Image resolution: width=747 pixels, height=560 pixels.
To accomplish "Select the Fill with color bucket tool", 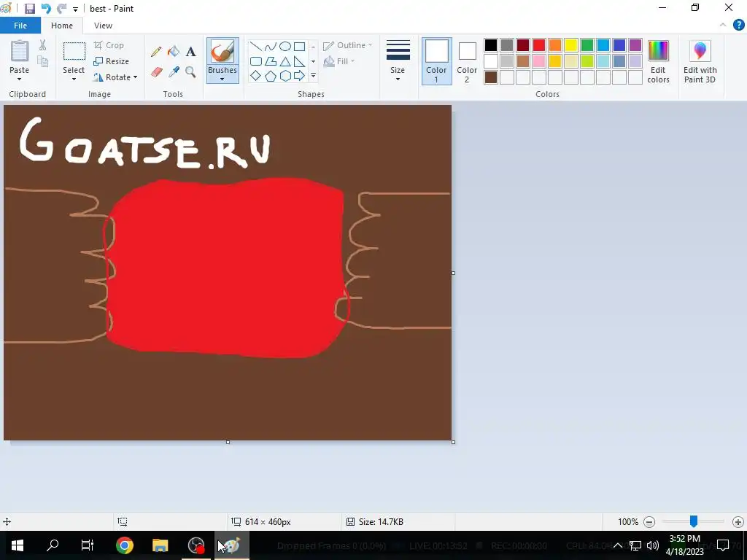I will (x=174, y=52).
